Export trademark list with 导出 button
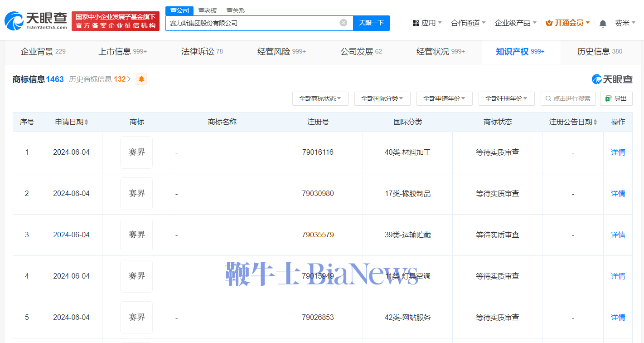The height and width of the screenshot is (343, 644). (616, 98)
